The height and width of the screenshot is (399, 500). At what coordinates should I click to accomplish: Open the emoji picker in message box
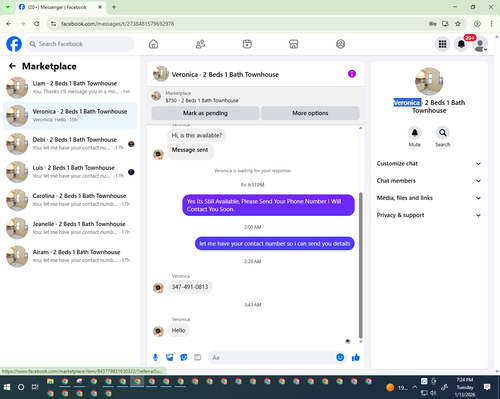pos(340,357)
